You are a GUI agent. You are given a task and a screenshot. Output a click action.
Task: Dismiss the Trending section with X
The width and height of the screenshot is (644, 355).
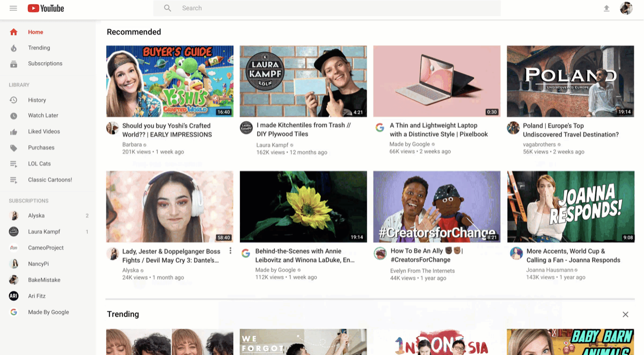tap(625, 314)
